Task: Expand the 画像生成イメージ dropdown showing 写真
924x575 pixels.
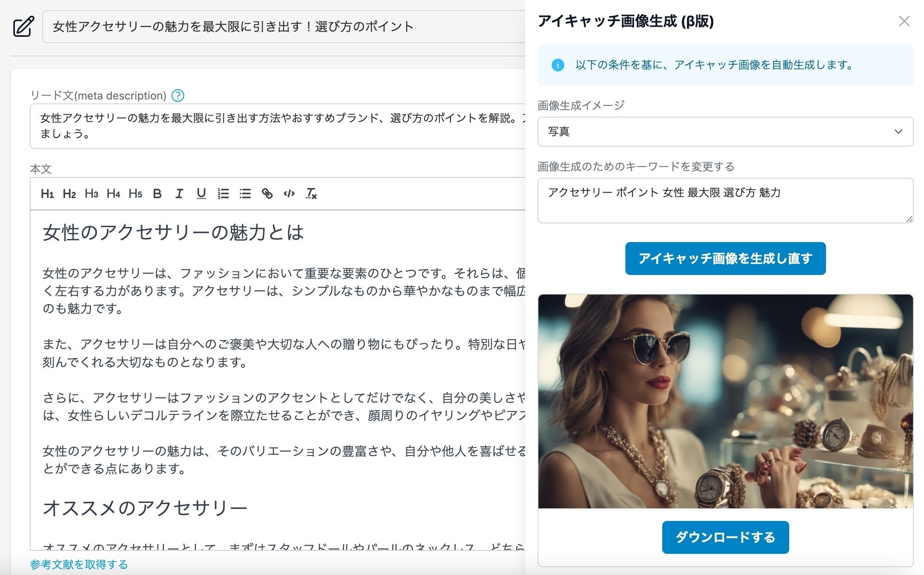Action: tap(725, 132)
